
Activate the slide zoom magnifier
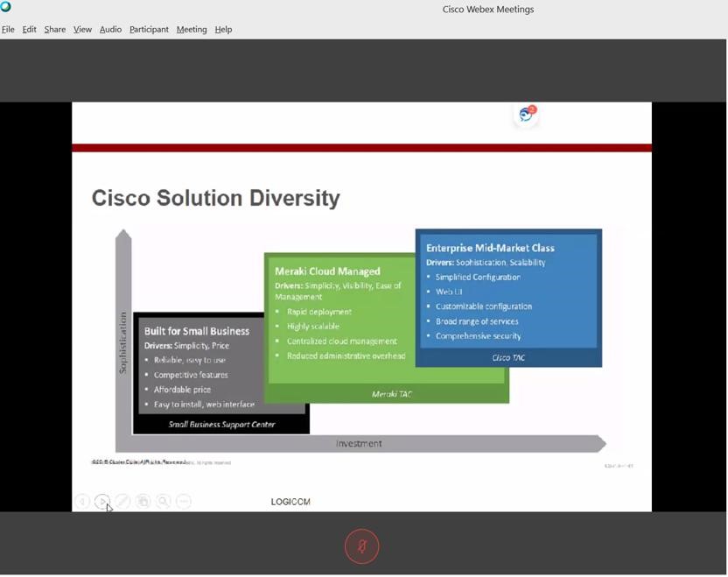[164, 502]
